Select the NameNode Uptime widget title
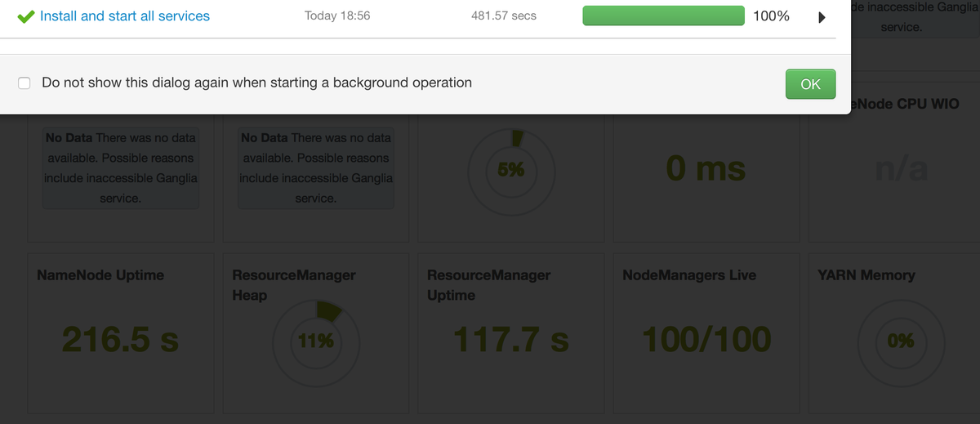 pyautogui.click(x=100, y=275)
